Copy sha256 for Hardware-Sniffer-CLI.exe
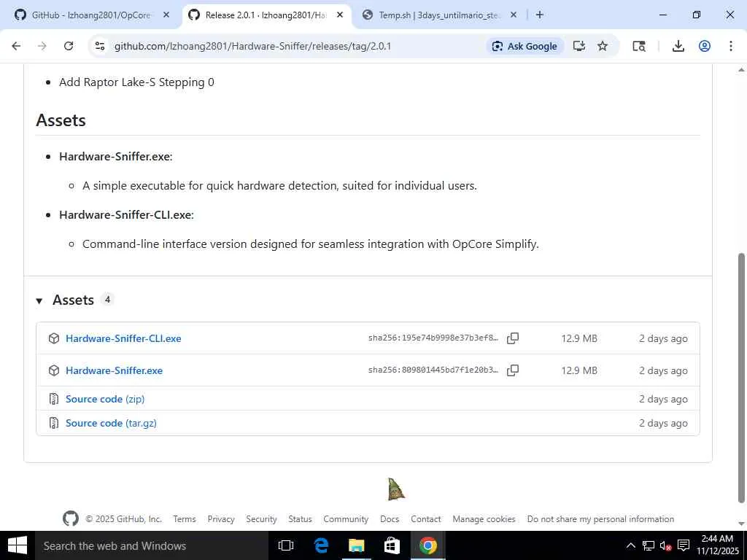The width and height of the screenshot is (747, 560). (x=513, y=338)
